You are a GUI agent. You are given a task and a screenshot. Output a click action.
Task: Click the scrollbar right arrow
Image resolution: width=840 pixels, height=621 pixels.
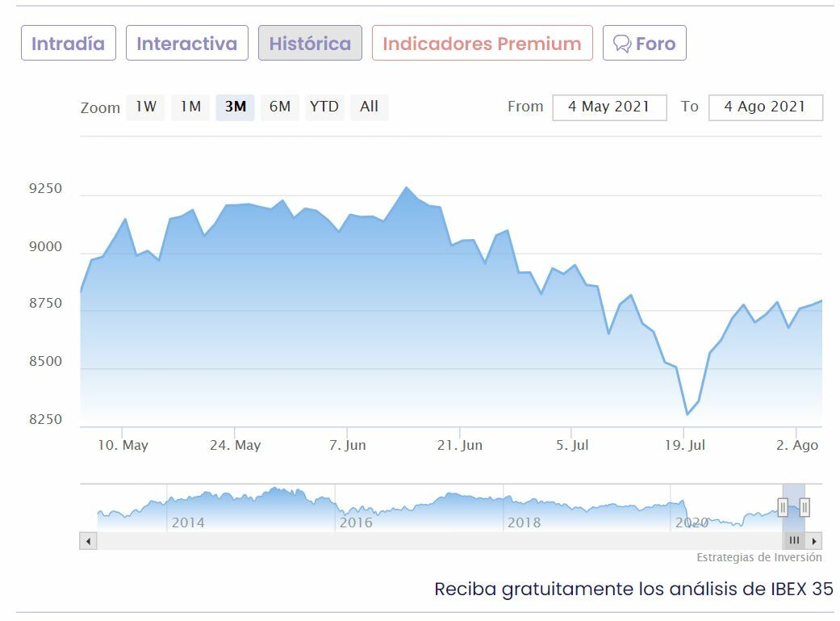click(x=814, y=541)
